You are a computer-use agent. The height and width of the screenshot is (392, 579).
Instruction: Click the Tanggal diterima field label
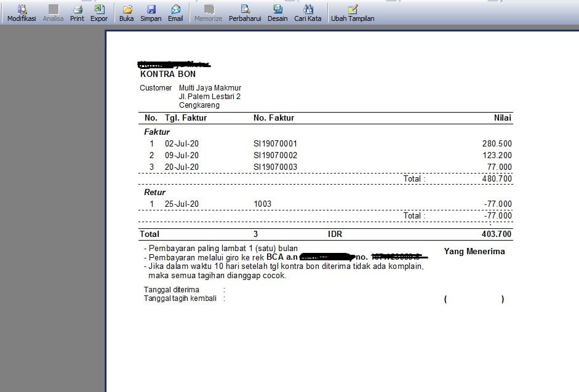point(171,290)
